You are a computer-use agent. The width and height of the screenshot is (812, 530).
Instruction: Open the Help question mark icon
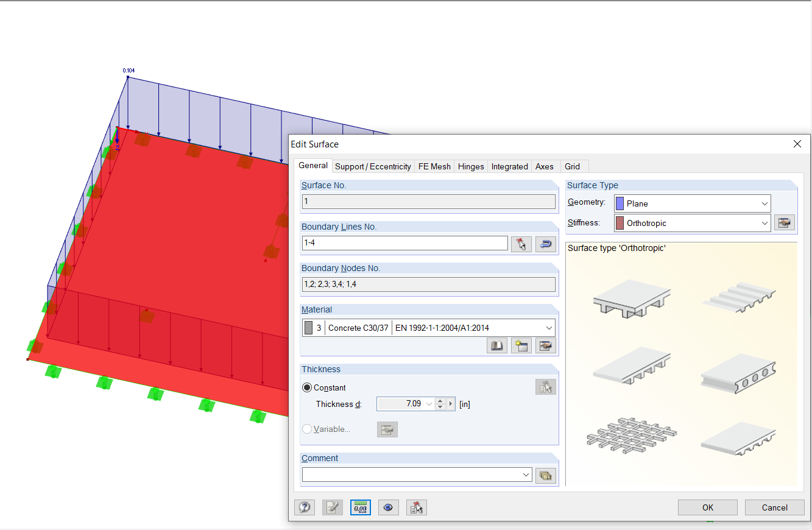click(x=305, y=507)
